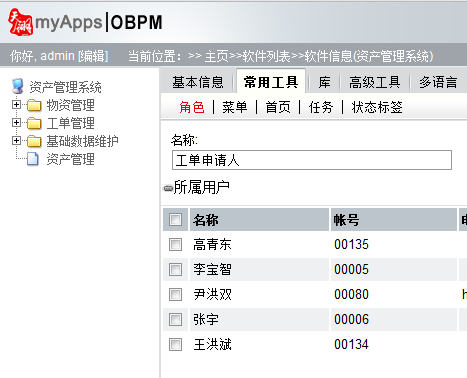Click the 工单管理 folder icon
The height and width of the screenshot is (378, 467).
pyautogui.click(x=34, y=123)
